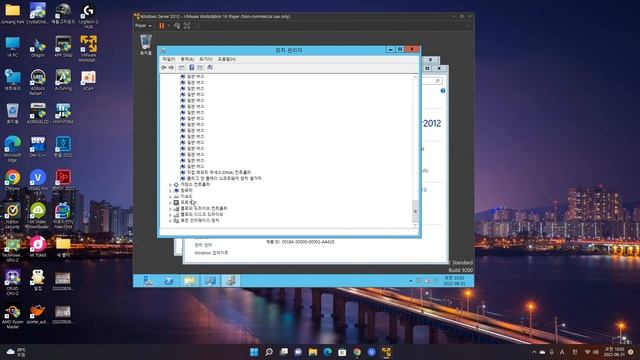Viewport: 640px width, 360px height.
Task: Click Send Ctrl+Alt+Del icon in VMware toolbar
Action: 177,26
